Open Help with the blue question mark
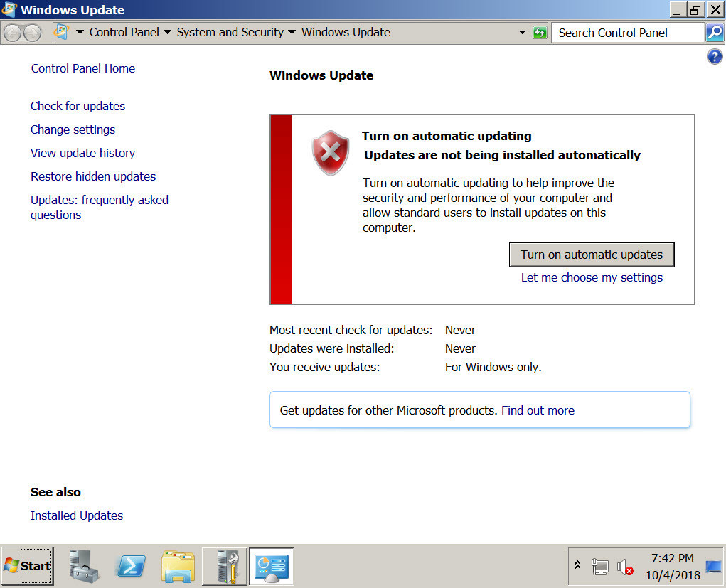Image resolution: width=726 pixels, height=588 pixels. tap(715, 57)
